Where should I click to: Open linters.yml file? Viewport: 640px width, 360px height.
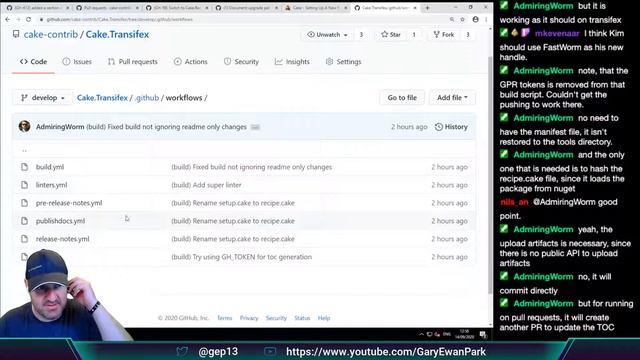pos(51,185)
